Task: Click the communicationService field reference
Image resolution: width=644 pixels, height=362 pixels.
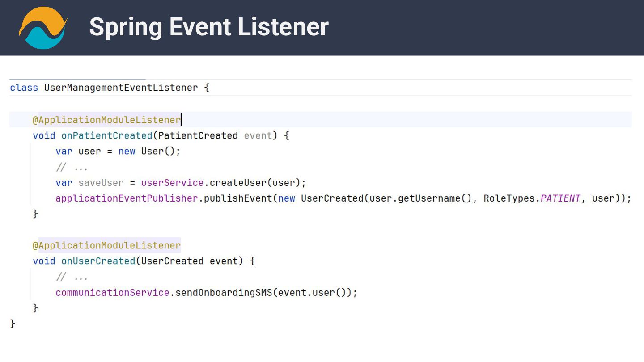Action: click(x=112, y=293)
